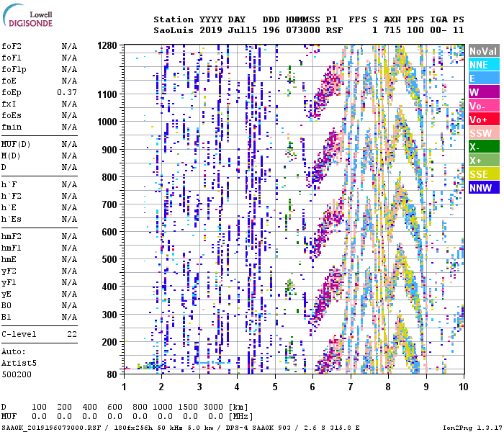This screenshot has height=432, width=504.
Task: Click the yE parameter label
Action: [x=6, y=294]
